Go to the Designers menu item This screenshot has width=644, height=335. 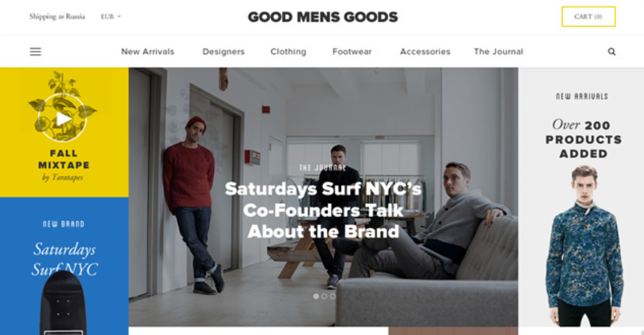(223, 52)
